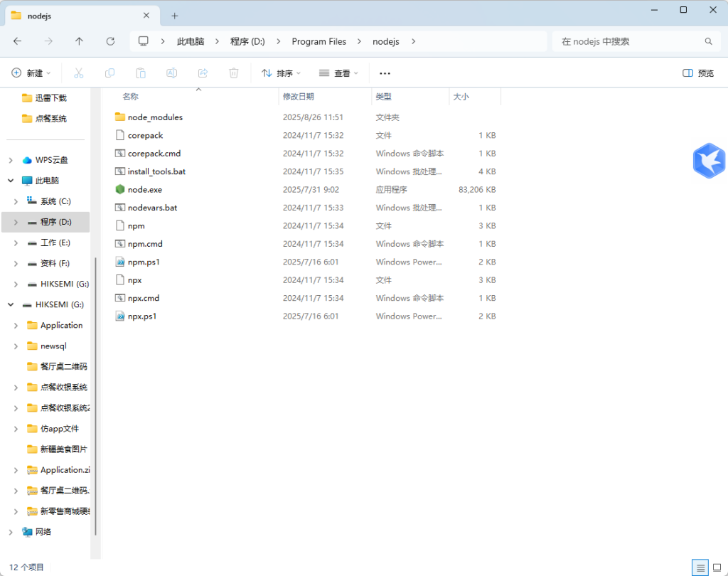Sort by the 修改日期 column header
Screen dimensions: 728x576
pyautogui.click(x=299, y=97)
